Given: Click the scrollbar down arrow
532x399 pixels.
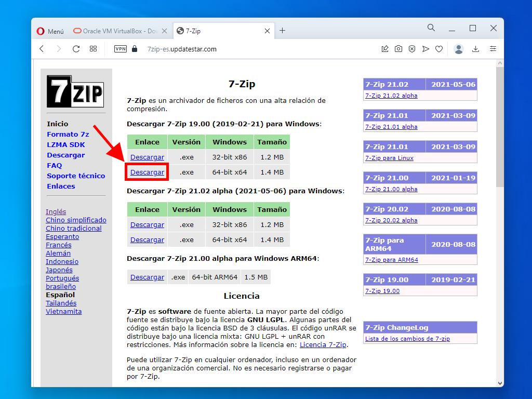Looking at the screenshot, I should coord(500,383).
